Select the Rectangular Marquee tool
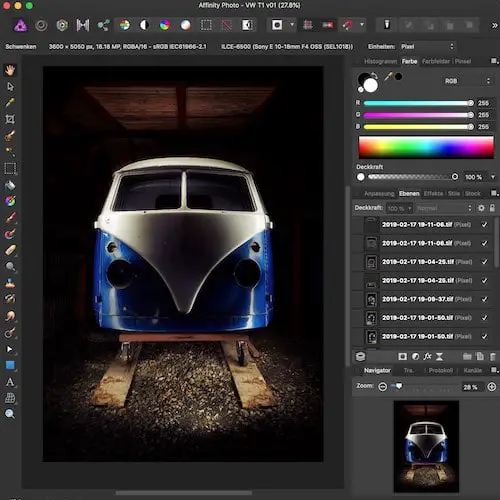This screenshot has height=500, width=500. (10, 169)
